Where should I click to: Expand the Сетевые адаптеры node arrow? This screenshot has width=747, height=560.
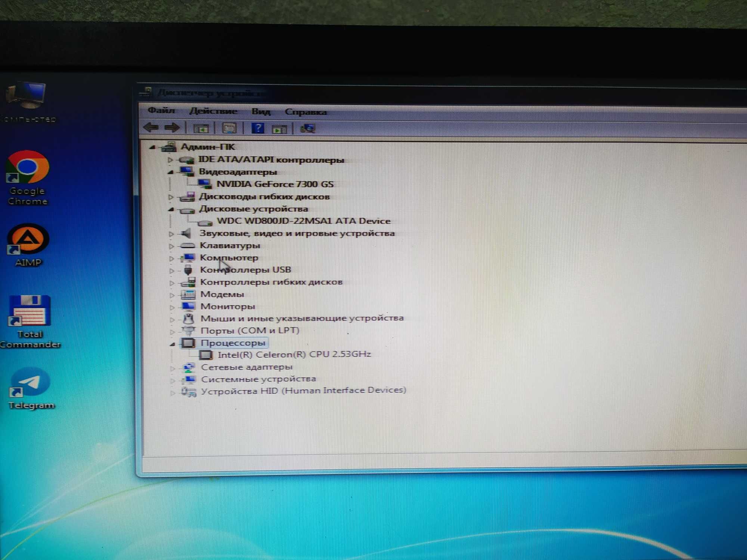[x=173, y=368]
